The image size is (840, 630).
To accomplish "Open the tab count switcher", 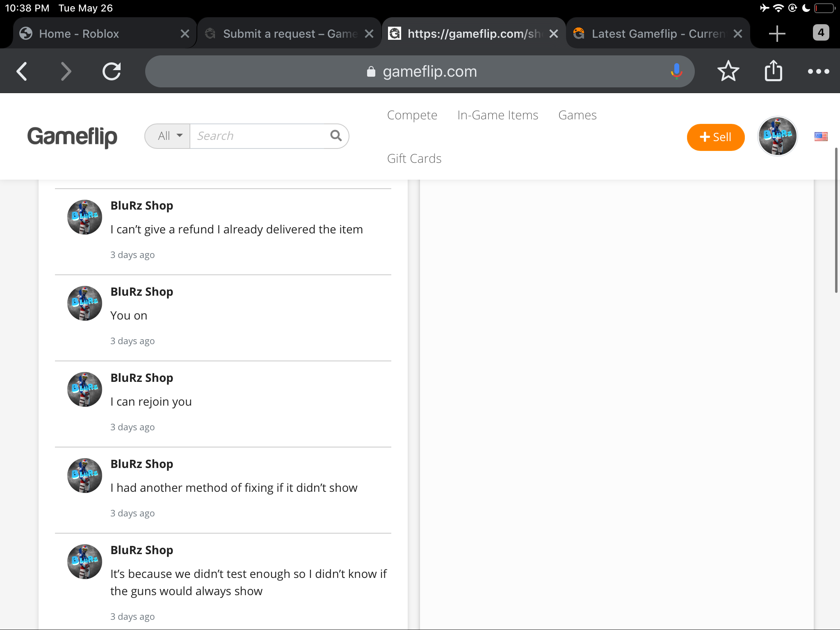I will coord(821,33).
